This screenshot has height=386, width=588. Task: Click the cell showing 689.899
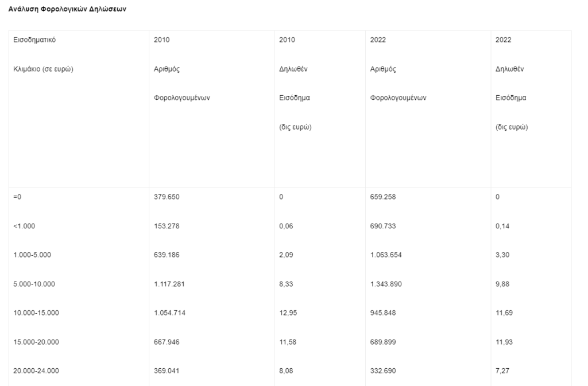383,342
